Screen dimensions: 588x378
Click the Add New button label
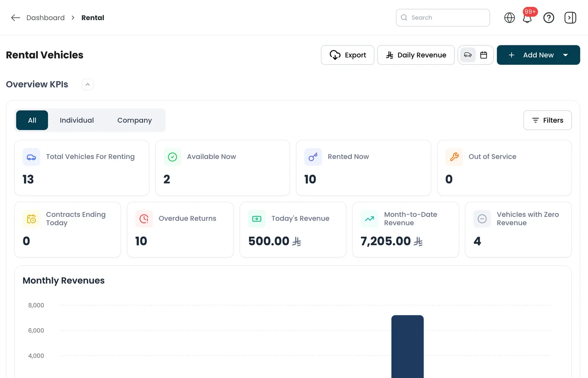[x=538, y=55]
